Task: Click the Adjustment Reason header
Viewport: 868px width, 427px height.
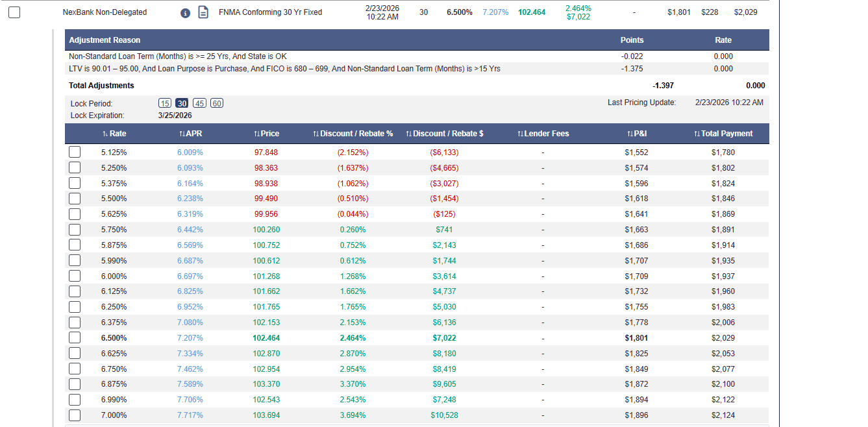Action: coord(105,40)
